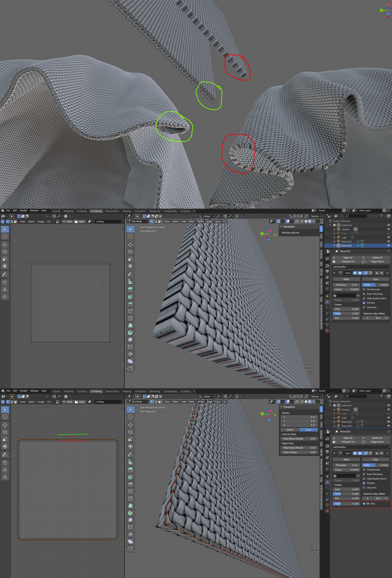This screenshot has width=392, height=578.
Task: Switch to Shading workspace tab in upper window
Action: click(127, 211)
